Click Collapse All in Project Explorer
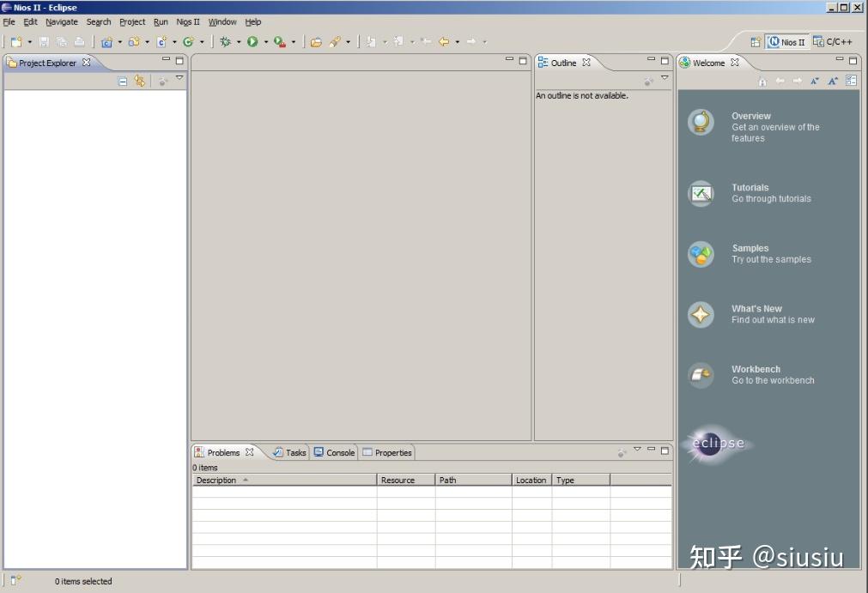868x593 pixels. pos(123,82)
